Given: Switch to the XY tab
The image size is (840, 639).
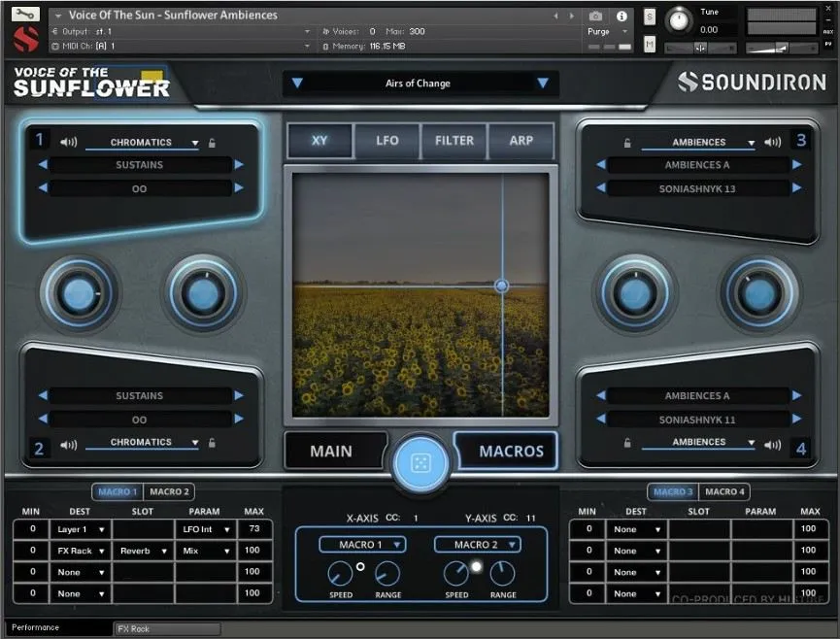Looking at the screenshot, I should (319, 141).
